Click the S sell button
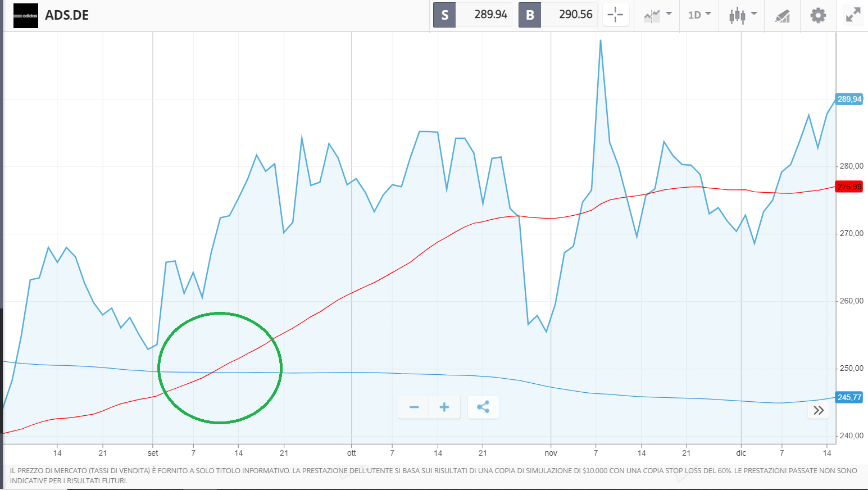868x490 pixels. 444,15
